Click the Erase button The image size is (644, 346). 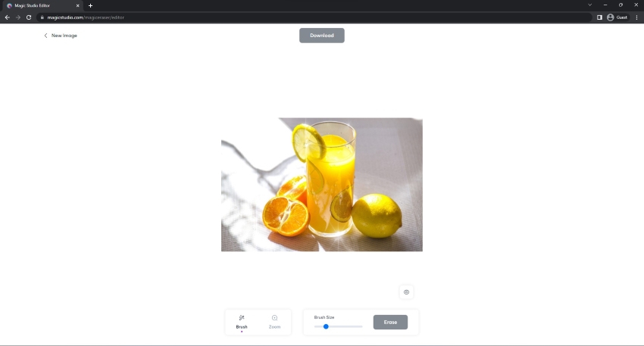point(390,323)
